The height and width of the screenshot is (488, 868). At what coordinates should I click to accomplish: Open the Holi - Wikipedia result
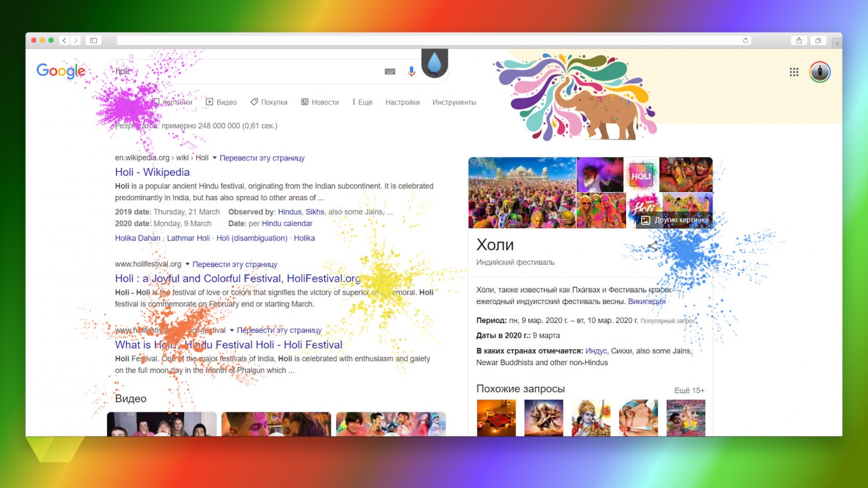152,172
